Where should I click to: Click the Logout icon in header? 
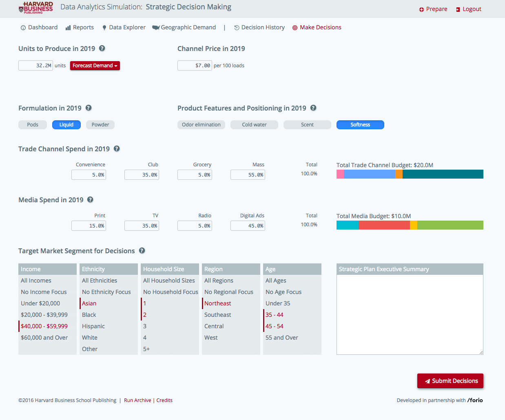(x=458, y=9)
